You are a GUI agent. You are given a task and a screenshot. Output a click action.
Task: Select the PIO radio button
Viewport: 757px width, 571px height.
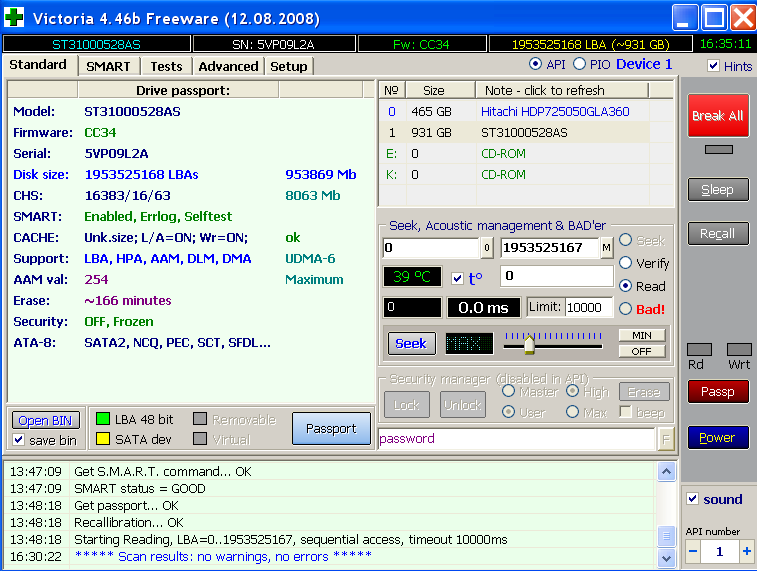click(x=580, y=64)
